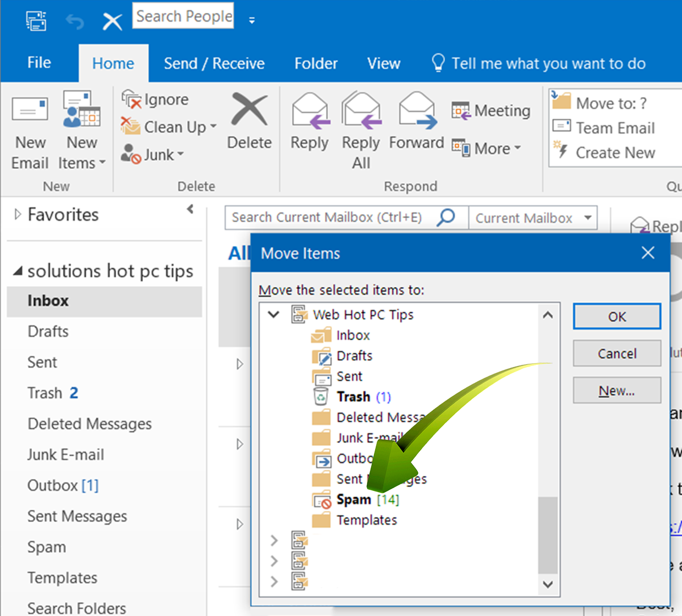This screenshot has width=682, height=616.
Task: Choose the Create New quick step
Action: pos(604,152)
